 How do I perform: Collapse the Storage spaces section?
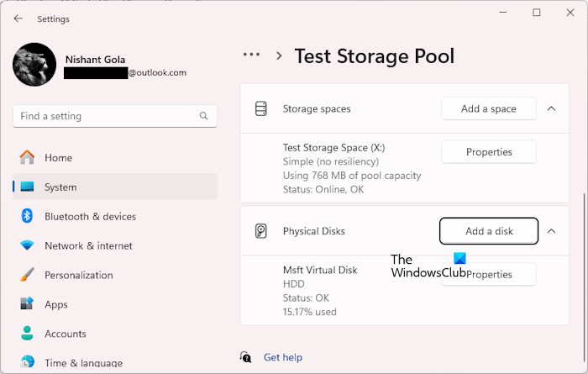tap(551, 108)
